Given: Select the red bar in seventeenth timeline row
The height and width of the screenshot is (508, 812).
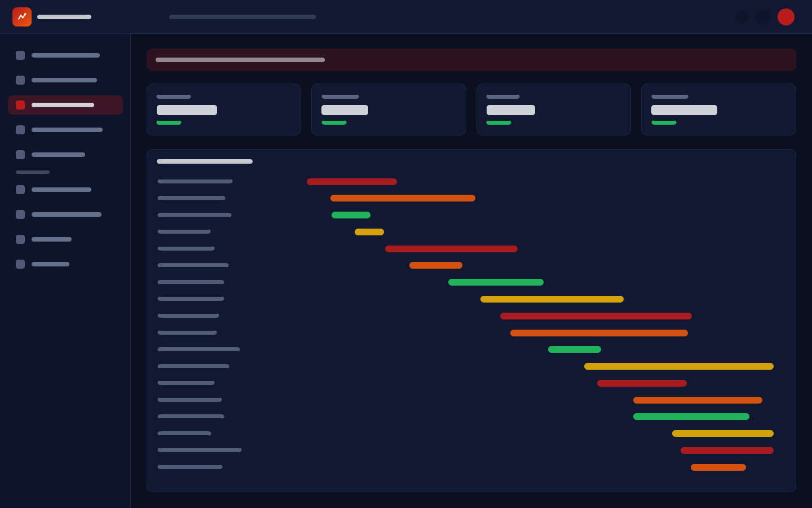Looking at the screenshot, I should coord(727,450).
